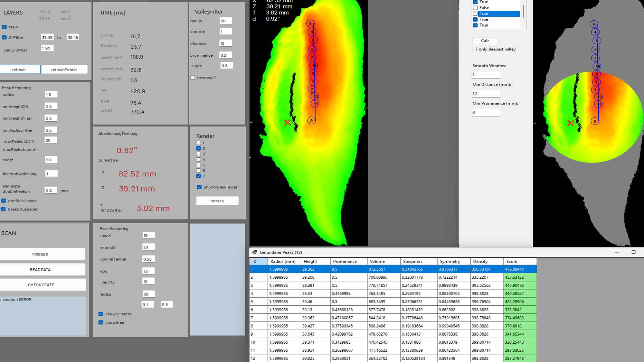
Task: Click peak marker 9 in left heatmap
Action: tap(311, 120)
